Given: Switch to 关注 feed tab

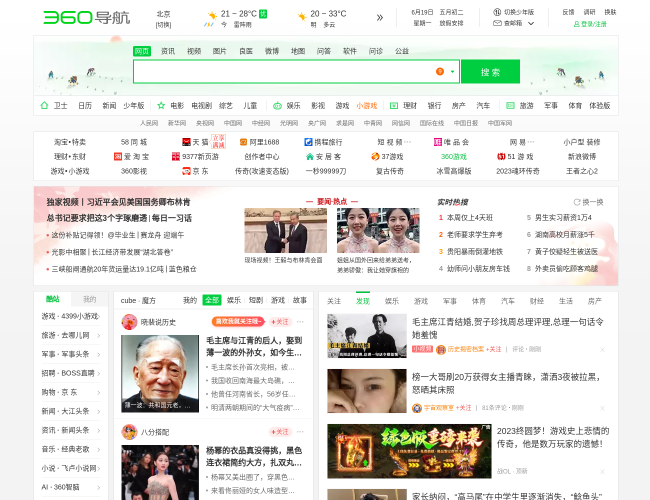Looking at the screenshot, I should (334, 301).
